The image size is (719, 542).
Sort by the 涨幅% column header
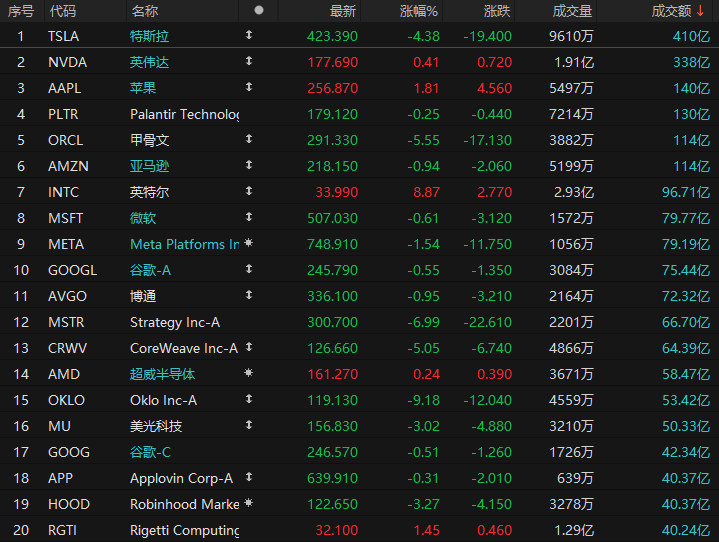click(418, 11)
